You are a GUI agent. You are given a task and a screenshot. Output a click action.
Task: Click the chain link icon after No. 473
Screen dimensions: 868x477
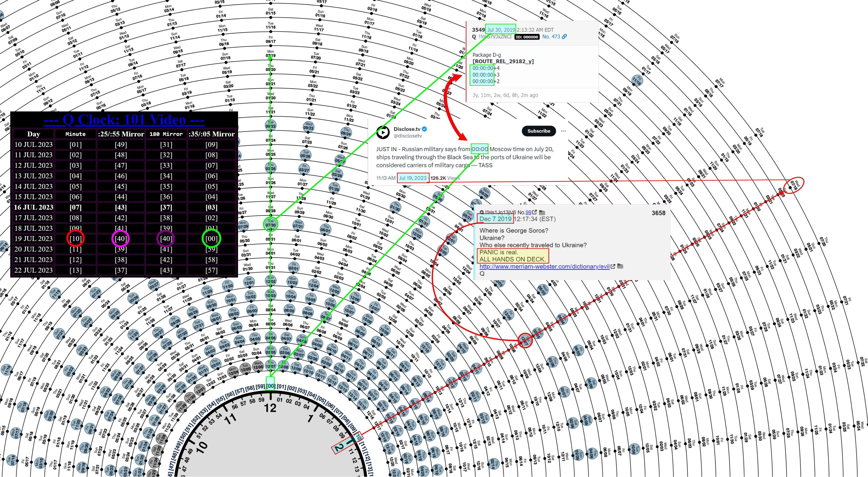click(x=564, y=37)
